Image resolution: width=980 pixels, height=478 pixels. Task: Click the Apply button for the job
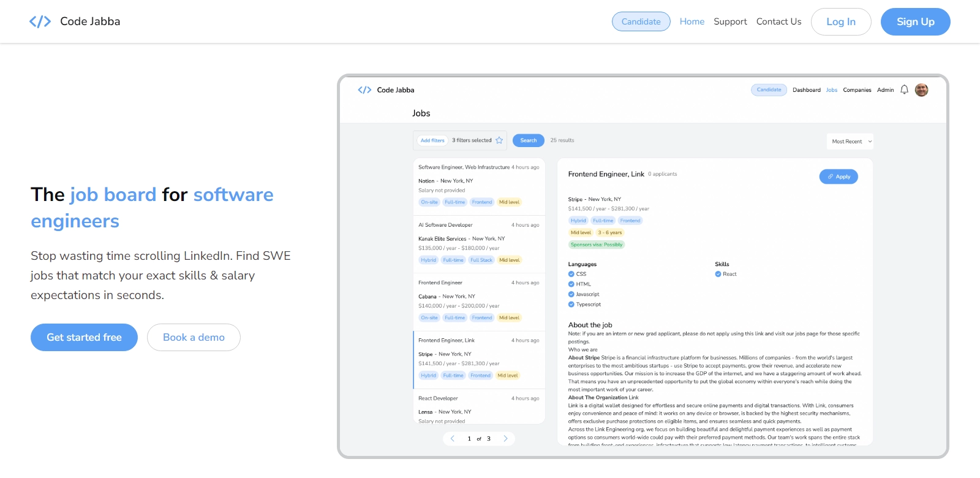point(839,176)
